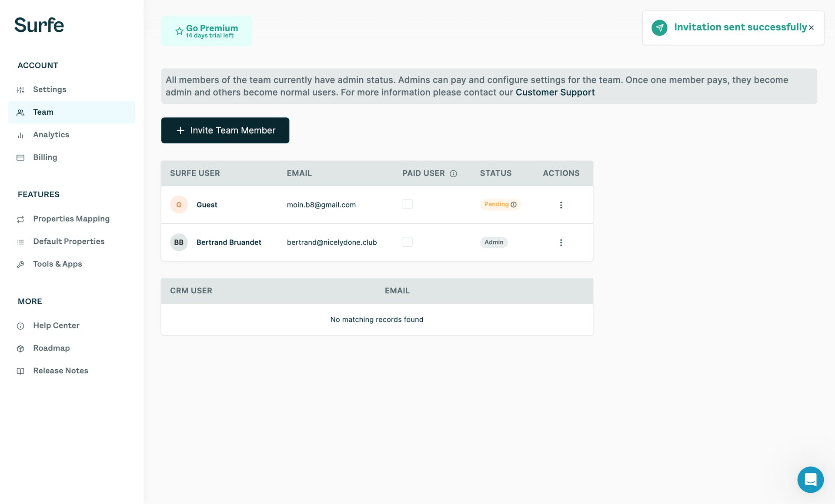Open Analytics from the sidebar
This screenshot has width=835, height=504.
click(x=51, y=135)
